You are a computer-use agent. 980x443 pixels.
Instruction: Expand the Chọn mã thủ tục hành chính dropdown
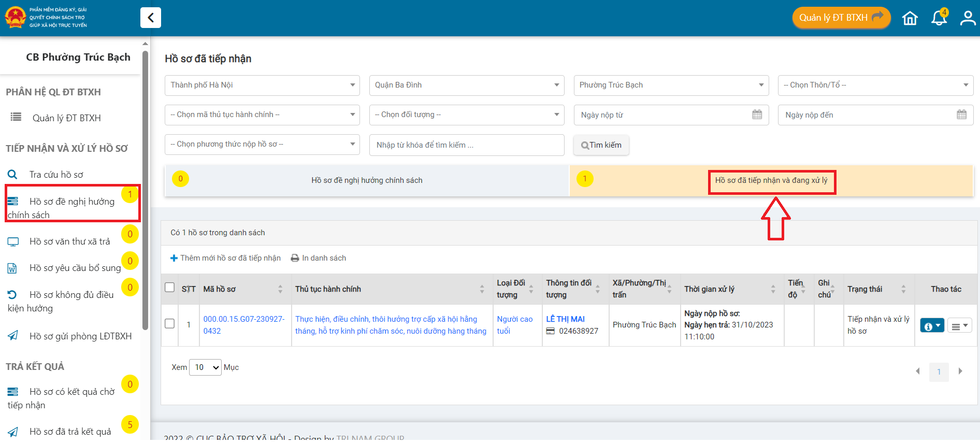coord(262,115)
